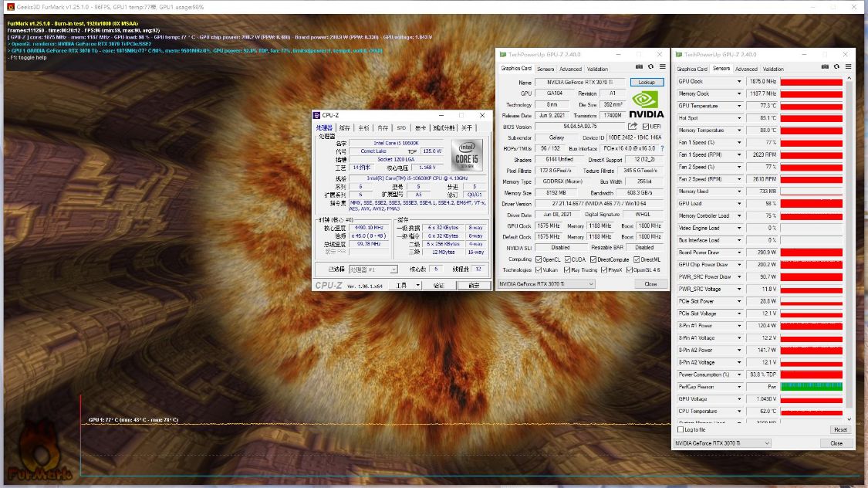Click the 验证 (Validate) button in CPU-Z

pyautogui.click(x=439, y=285)
